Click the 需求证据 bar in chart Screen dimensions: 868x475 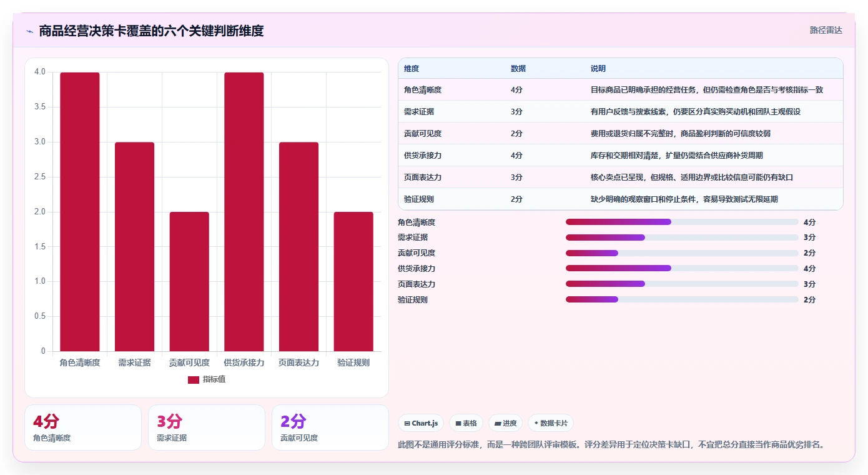[134, 247]
